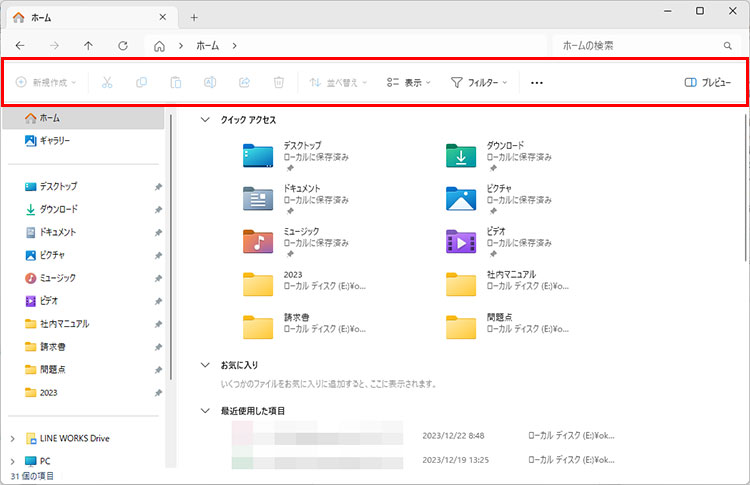This screenshot has height=485, width=750.
Task: Open the new tab plus button
Action: point(194,17)
